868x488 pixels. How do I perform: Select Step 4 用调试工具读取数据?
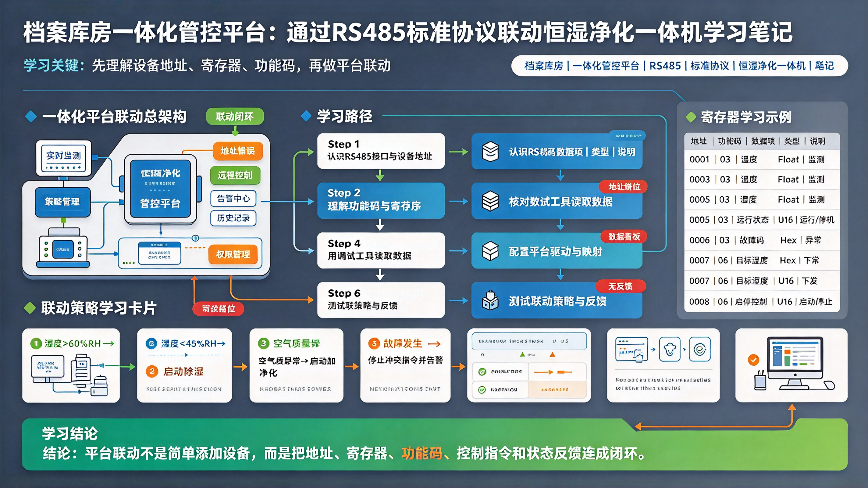pos(381,250)
